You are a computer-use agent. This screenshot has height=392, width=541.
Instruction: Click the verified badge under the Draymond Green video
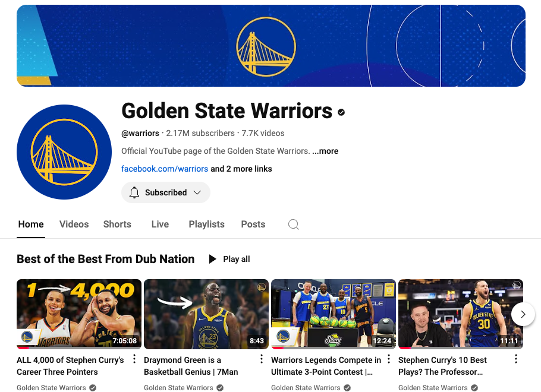click(x=220, y=388)
